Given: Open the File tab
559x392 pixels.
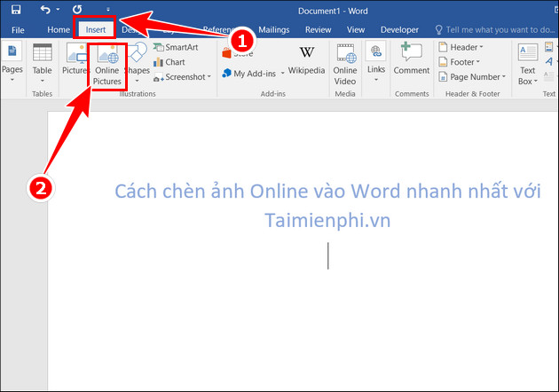Looking at the screenshot, I should tap(18, 30).
